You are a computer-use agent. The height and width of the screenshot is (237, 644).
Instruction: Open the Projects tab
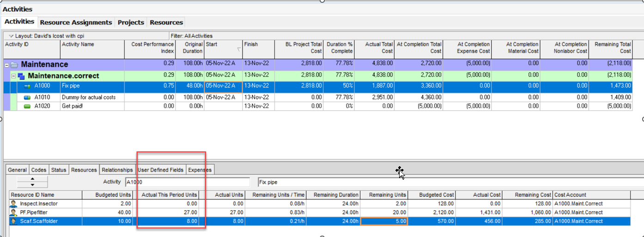coord(131,22)
